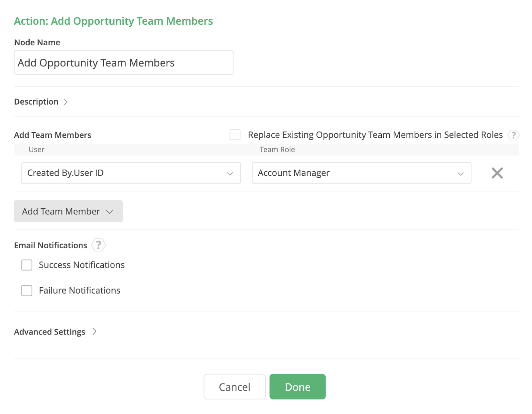Open the Account Manager team role dropdown
Image resolution: width=532 pixels, height=414 pixels.
point(356,173)
